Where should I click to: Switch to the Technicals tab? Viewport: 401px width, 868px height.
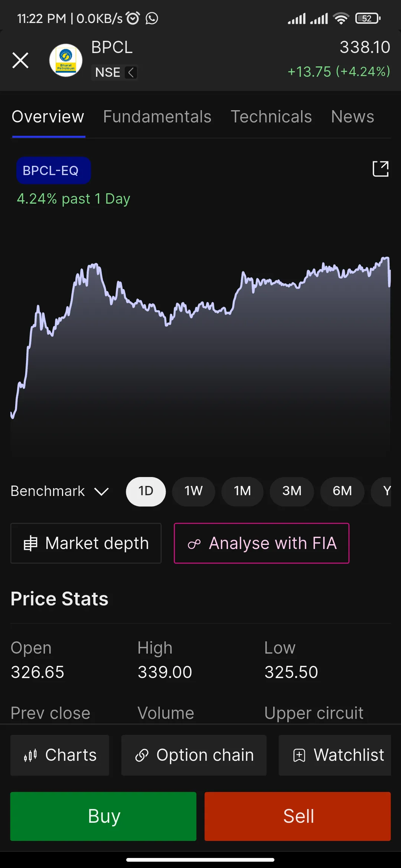[x=271, y=117]
